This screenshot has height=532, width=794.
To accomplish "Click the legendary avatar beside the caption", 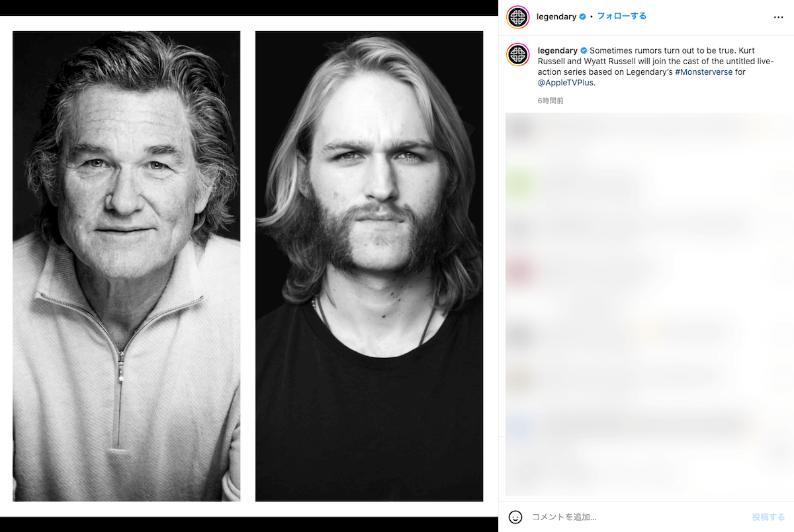I will [x=517, y=55].
